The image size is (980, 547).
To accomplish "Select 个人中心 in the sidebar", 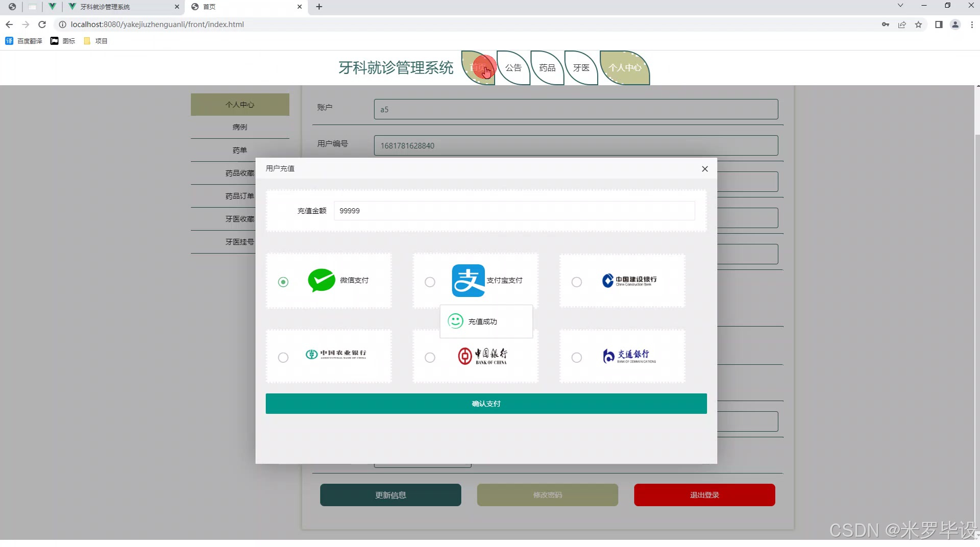I will click(x=240, y=105).
